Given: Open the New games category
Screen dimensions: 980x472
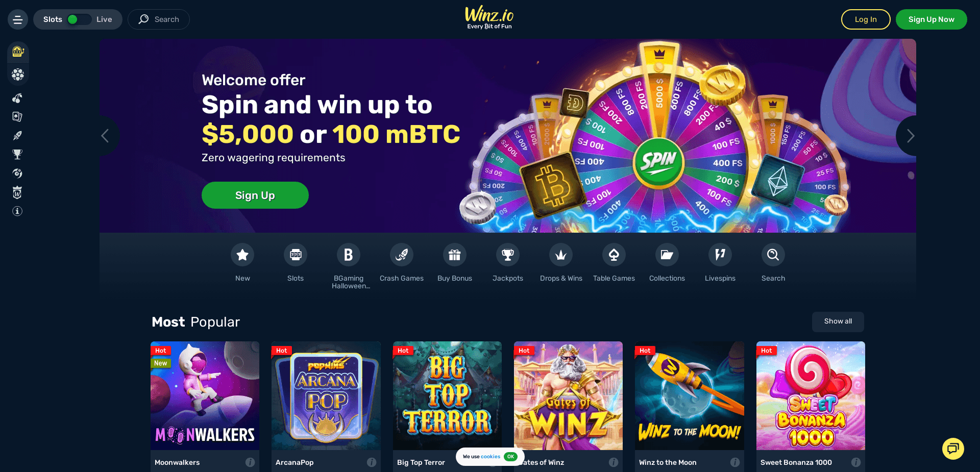Looking at the screenshot, I should coord(242,255).
